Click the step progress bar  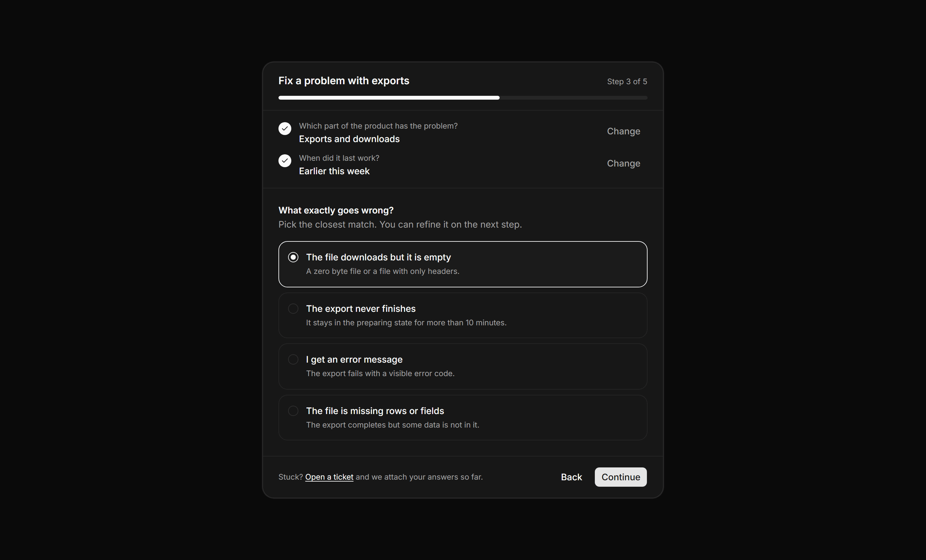(x=463, y=98)
